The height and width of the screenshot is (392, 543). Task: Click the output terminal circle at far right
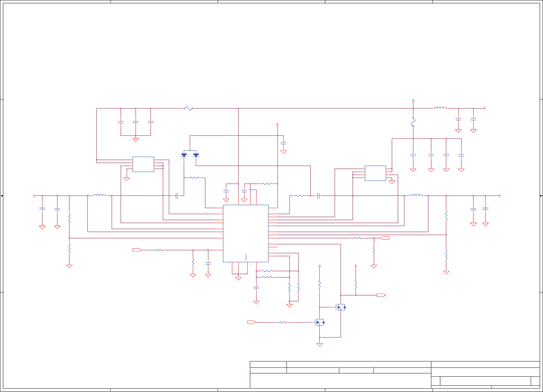(x=499, y=196)
